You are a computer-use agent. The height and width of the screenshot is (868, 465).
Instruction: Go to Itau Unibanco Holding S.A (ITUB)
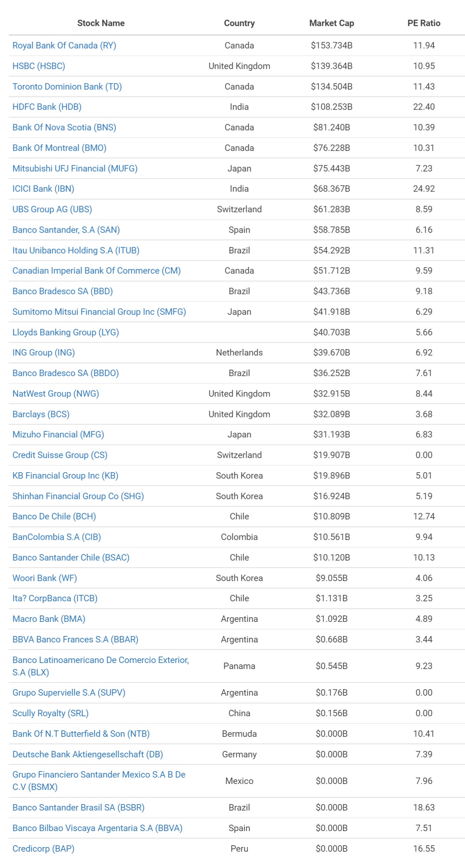(76, 250)
